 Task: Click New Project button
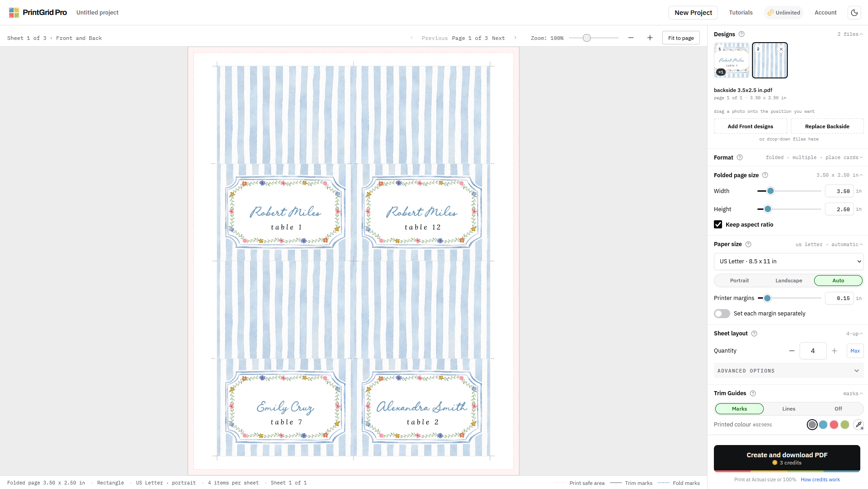693,13
